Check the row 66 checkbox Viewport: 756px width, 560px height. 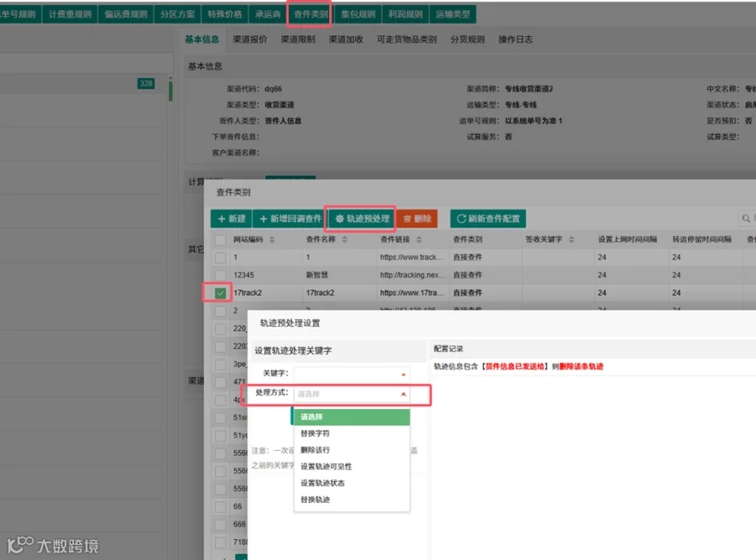[220, 507]
